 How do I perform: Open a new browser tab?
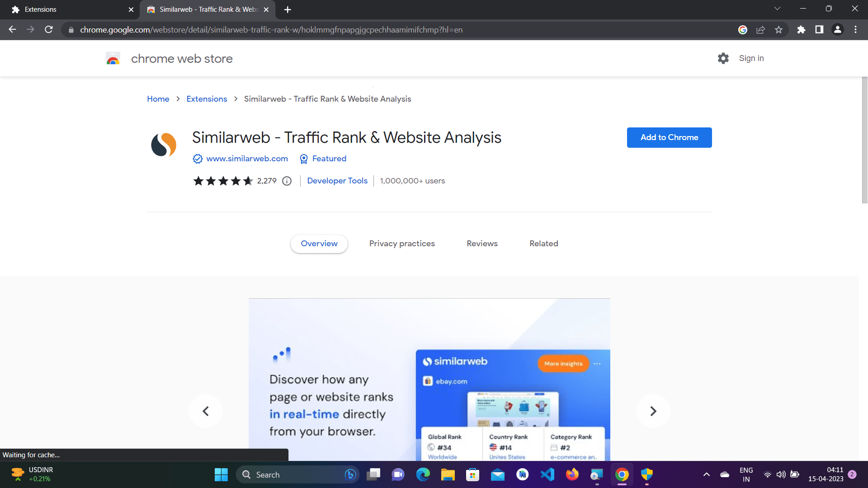[x=288, y=9]
